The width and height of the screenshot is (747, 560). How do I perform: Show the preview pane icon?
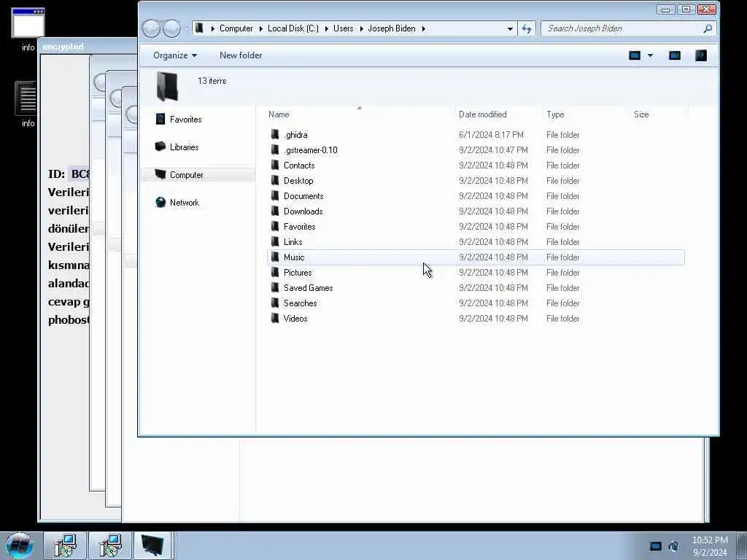(675, 55)
